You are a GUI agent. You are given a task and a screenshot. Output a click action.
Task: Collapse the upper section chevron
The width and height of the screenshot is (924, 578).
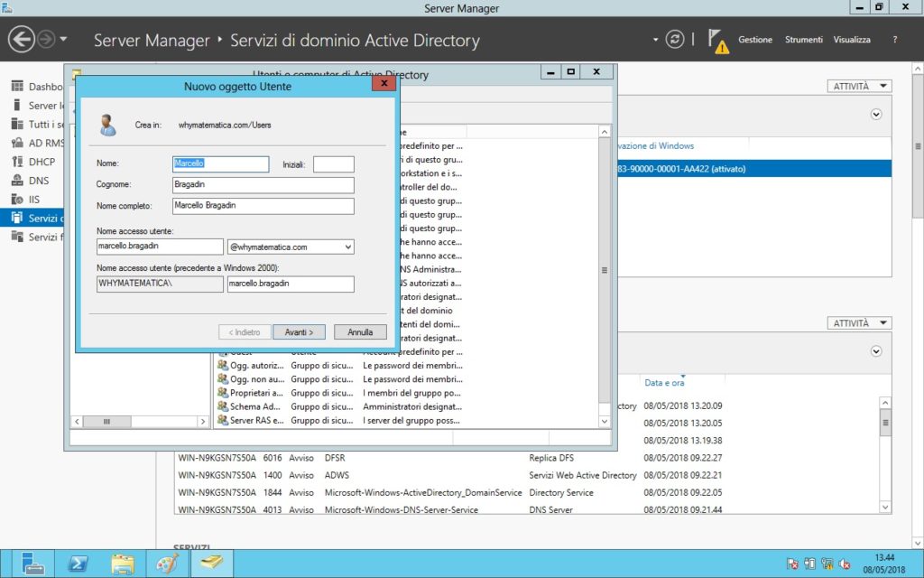876,114
